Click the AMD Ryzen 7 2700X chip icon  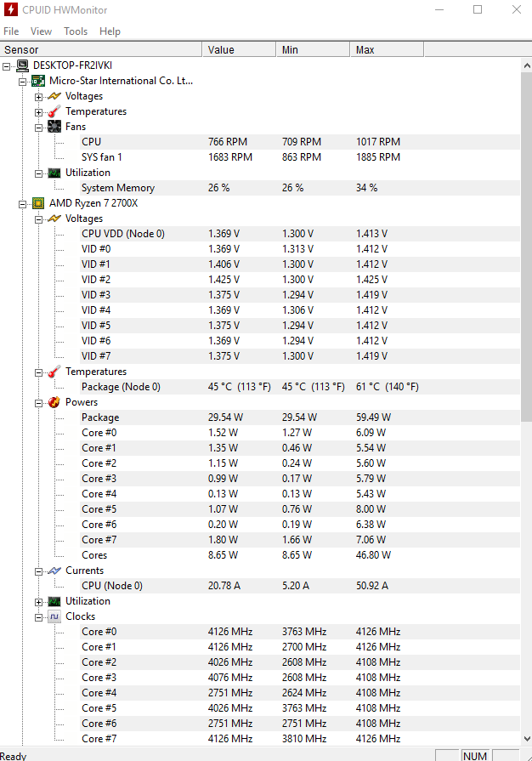pyautogui.click(x=37, y=203)
